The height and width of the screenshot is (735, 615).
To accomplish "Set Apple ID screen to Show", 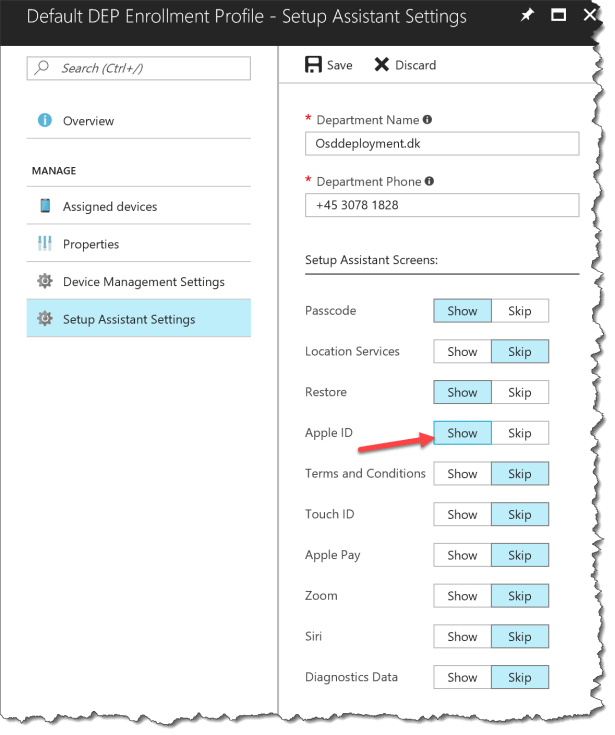I will (x=462, y=433).
